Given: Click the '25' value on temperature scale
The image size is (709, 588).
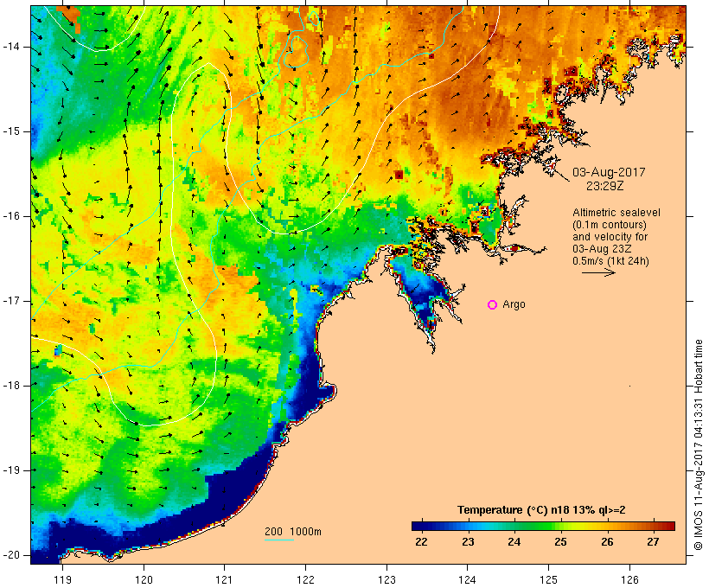Looking at the screenshot, I should (560, 542).
